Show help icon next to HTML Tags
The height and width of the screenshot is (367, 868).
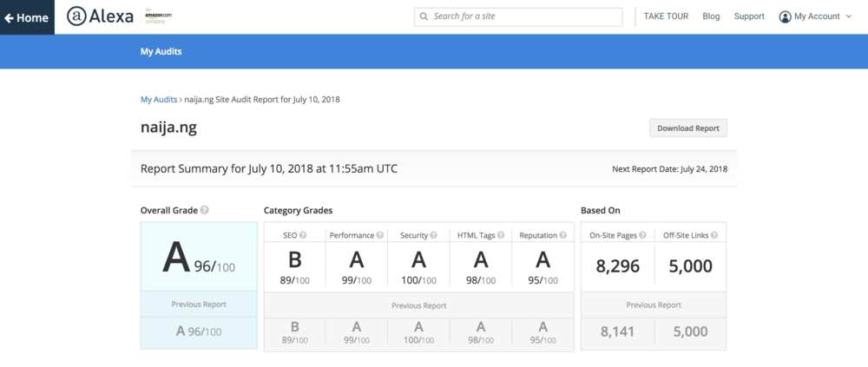(x=501, y=235)
